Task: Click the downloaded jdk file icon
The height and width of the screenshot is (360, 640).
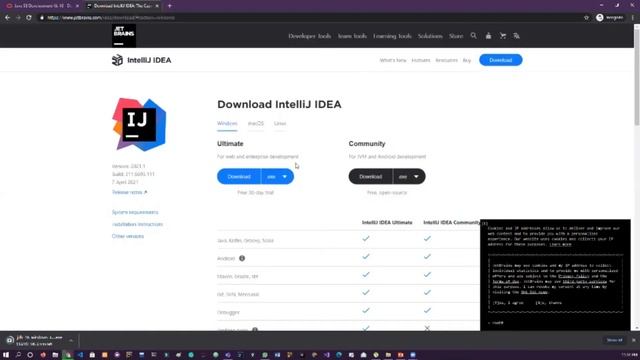Action: 10,340
